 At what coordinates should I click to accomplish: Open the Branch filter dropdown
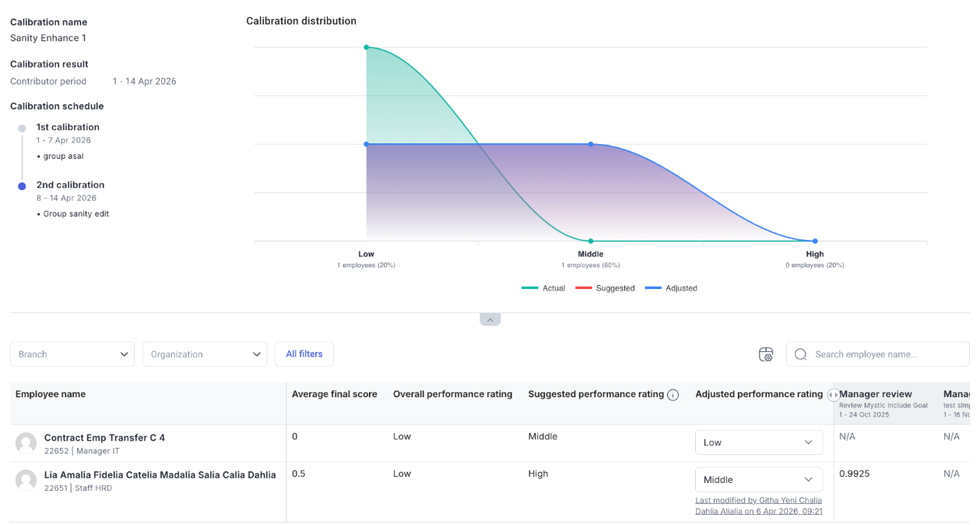point(72,354)
